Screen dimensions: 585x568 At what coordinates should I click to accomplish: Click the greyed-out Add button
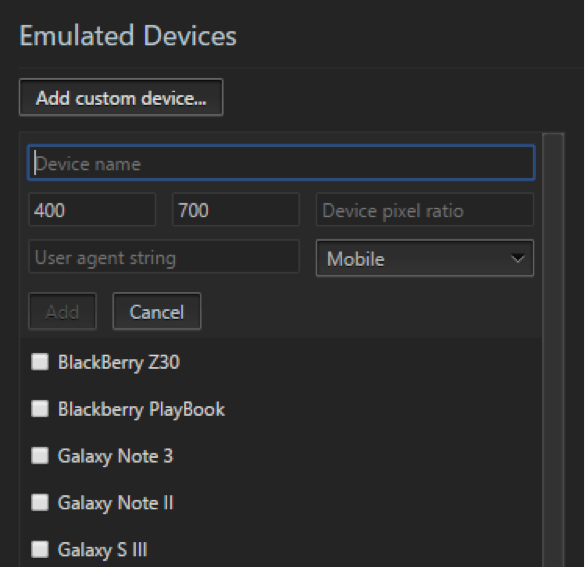coord(62,311)
